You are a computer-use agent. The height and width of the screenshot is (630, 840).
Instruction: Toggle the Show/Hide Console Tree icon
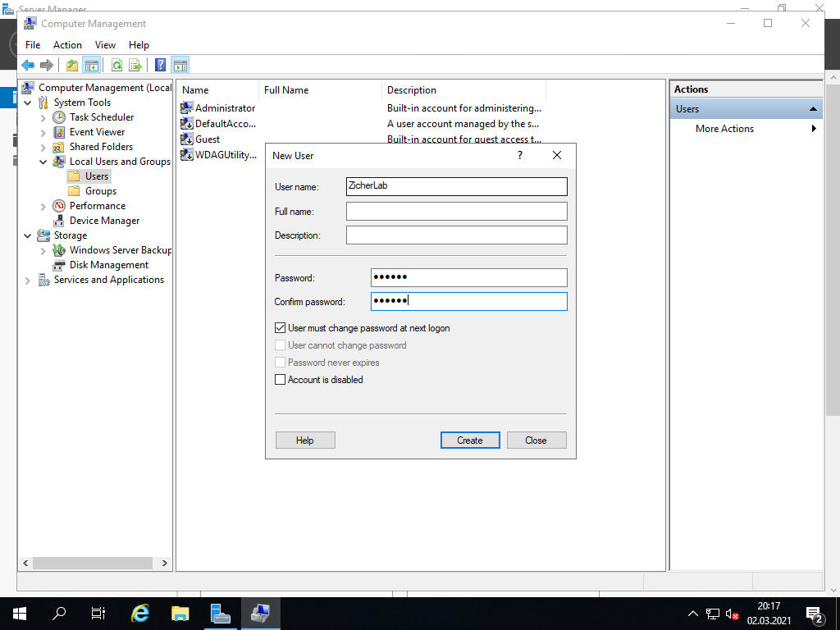tap(92, 66)
